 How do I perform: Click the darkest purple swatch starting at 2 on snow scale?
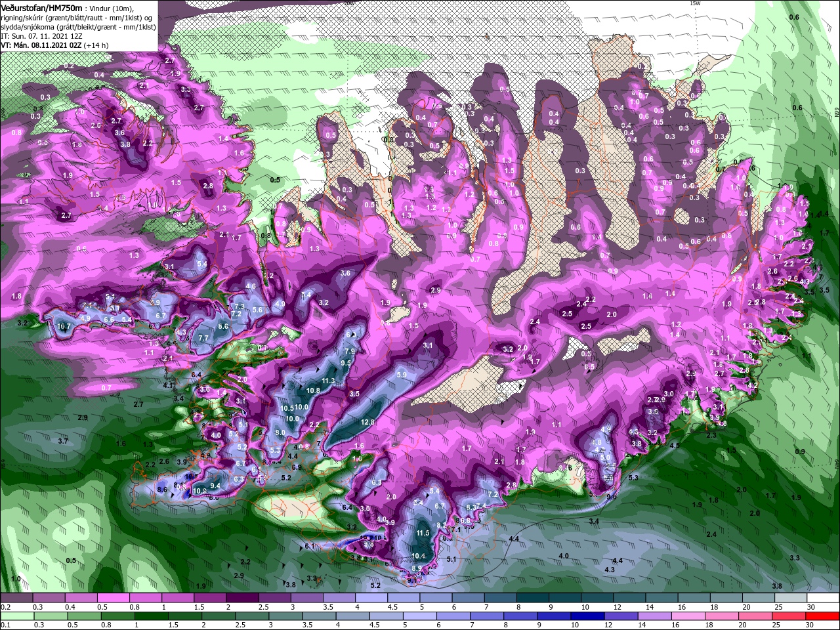click(x=242, y=598)
